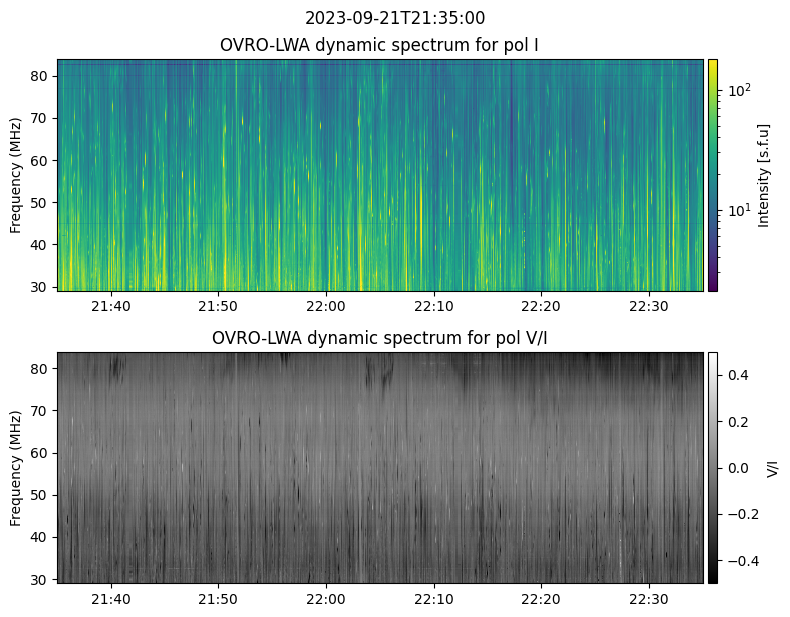Screen dimensions: 790x617
Task: Select the "dynamic spectrum for pol I" title
Action: click(x=379, y=45)
